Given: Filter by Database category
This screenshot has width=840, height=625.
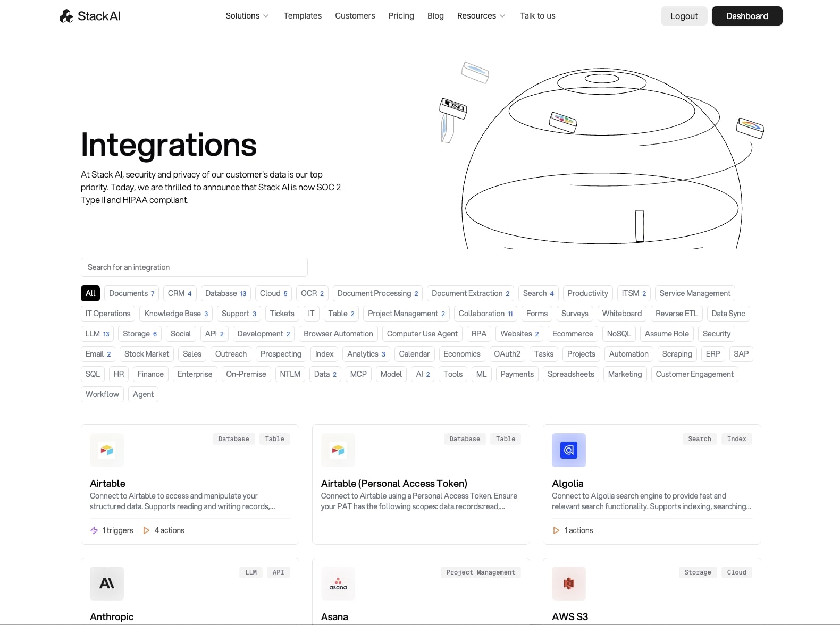Looking at the screenshot, I should pyautogui.click(x=226, y=293).
